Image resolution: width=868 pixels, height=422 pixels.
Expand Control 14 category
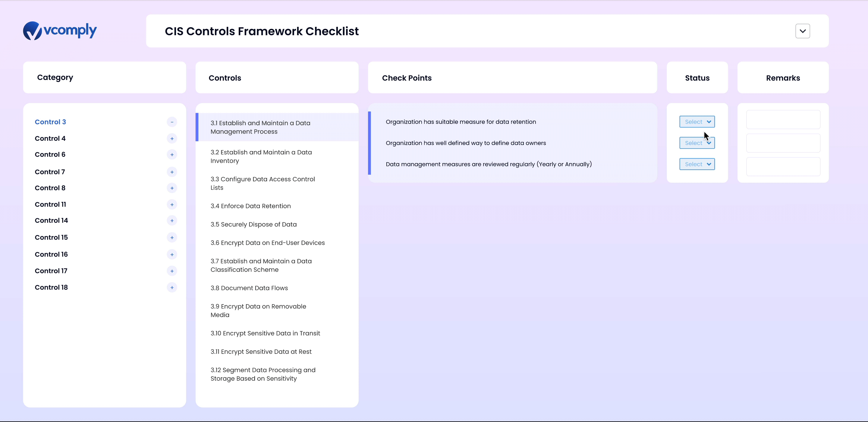(x=172, y=220)
